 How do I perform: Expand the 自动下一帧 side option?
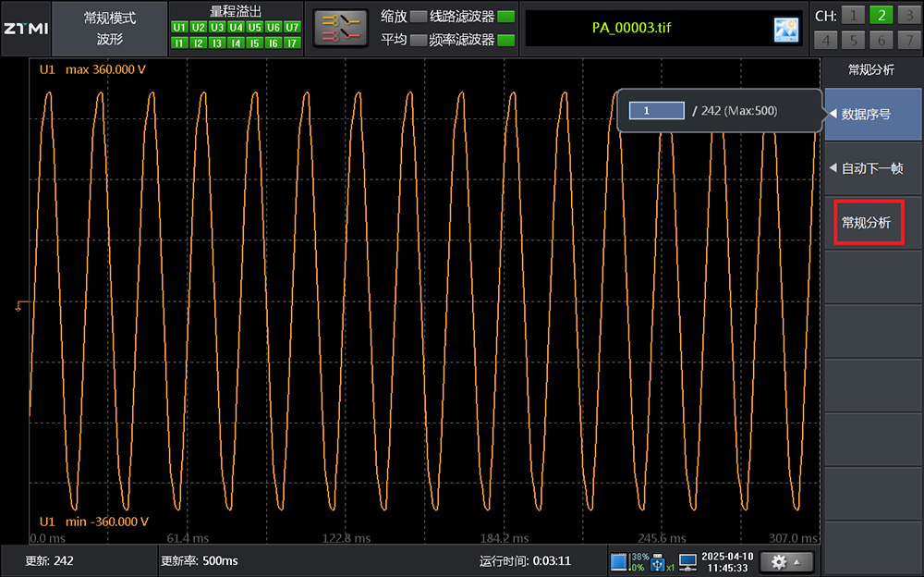tap(871, 168)
